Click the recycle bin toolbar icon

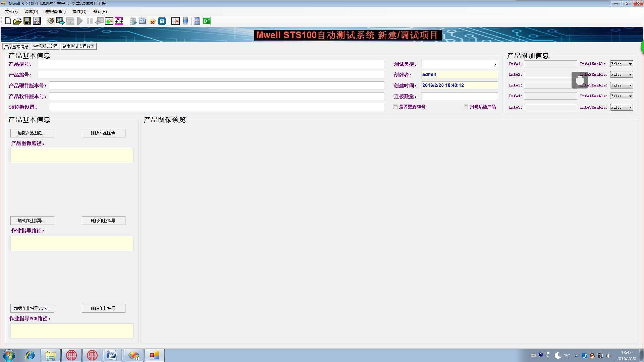(x=185, y=21)
